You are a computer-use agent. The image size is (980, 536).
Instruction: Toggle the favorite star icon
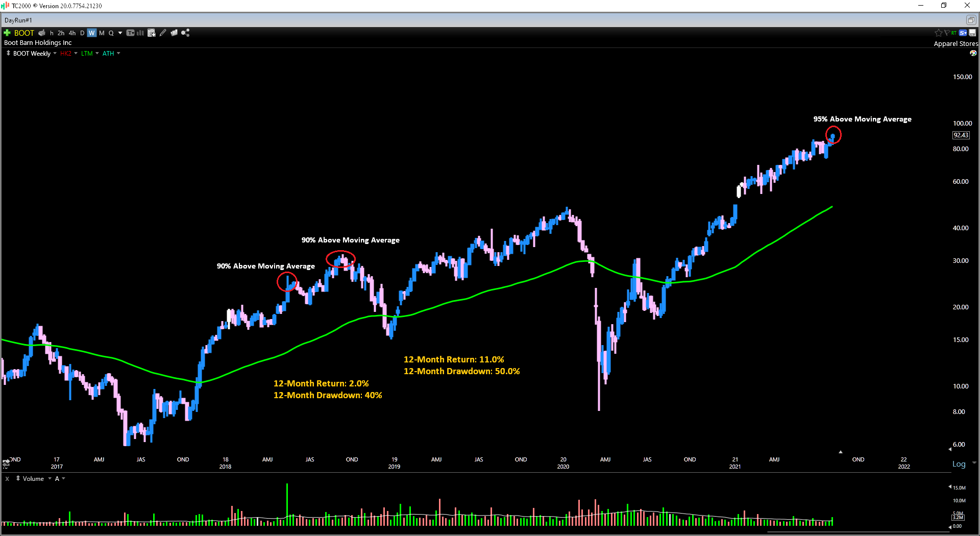[939, 33]
